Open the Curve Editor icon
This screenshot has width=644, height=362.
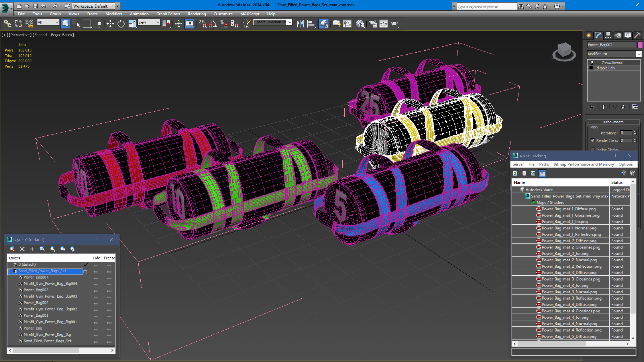[x=347, y=24]
